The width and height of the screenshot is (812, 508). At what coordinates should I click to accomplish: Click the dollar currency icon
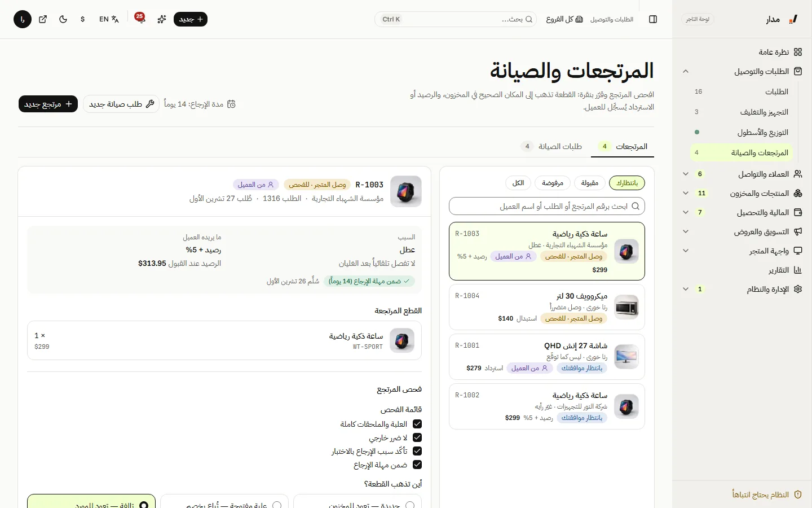coord(83,19)
